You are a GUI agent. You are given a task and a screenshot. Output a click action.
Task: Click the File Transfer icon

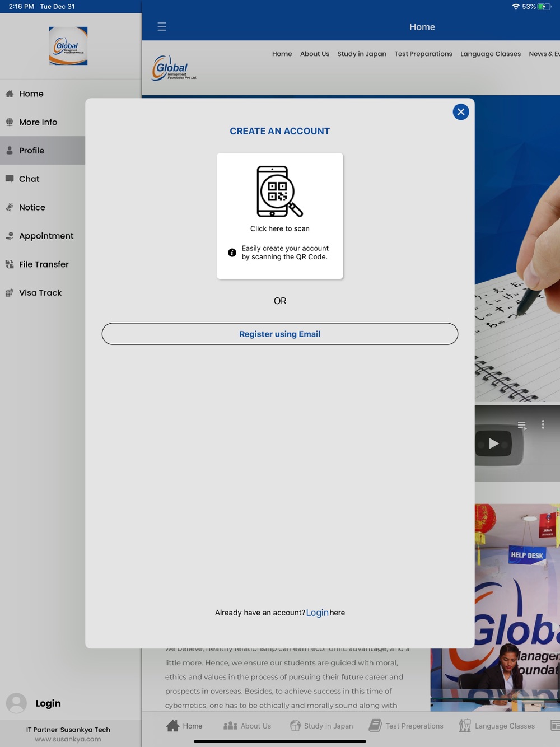click(10, 264)
